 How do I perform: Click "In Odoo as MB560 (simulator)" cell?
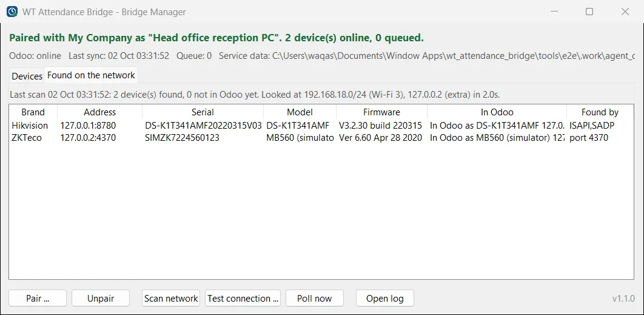tap(497, 138)
